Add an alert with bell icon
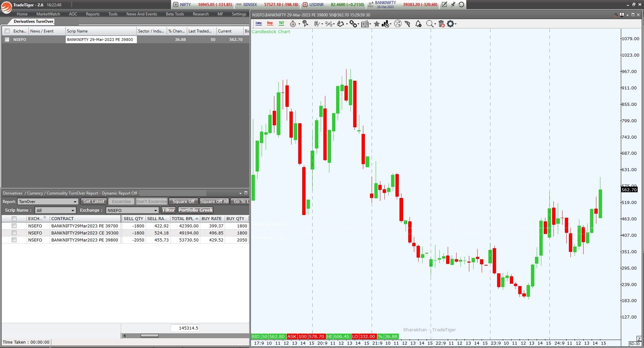The image size is (644, 348). pyautogui.click(x=418, y=24)
